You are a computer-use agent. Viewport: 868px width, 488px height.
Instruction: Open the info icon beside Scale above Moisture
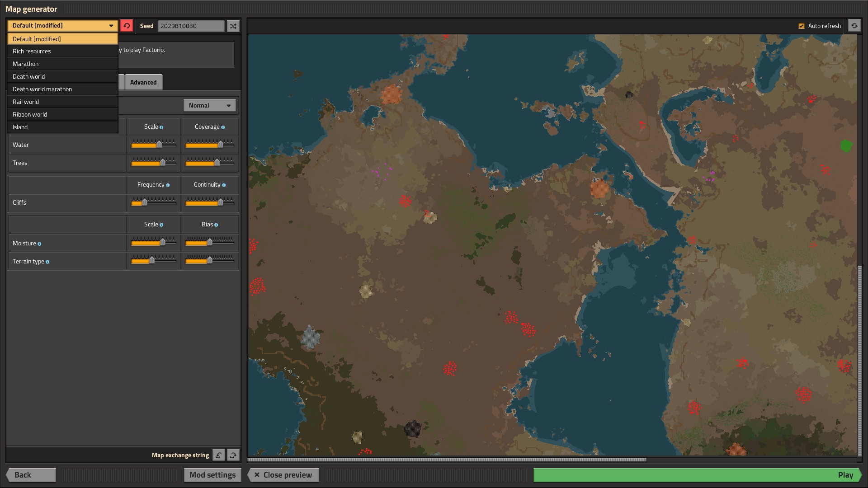click(161, 225)
